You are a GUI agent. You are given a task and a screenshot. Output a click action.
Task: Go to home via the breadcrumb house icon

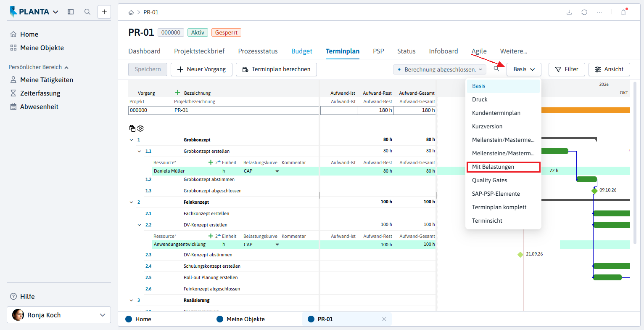(131, 13)
